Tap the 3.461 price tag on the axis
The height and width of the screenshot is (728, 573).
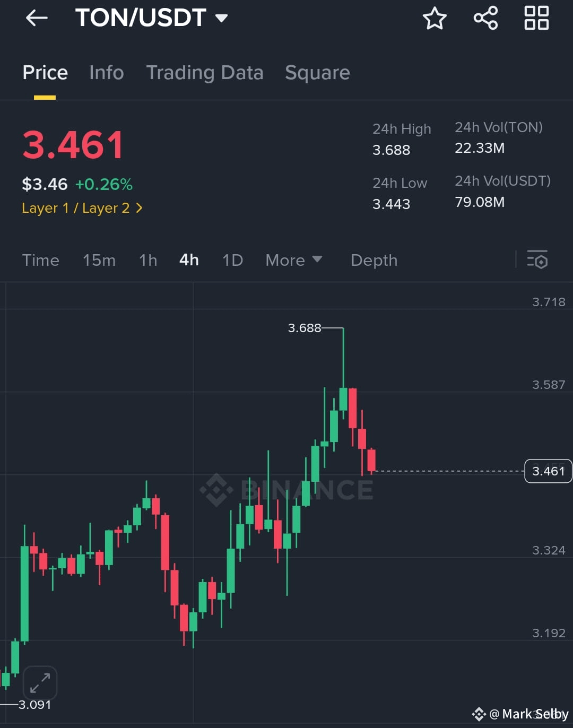[x=548, y=471]
